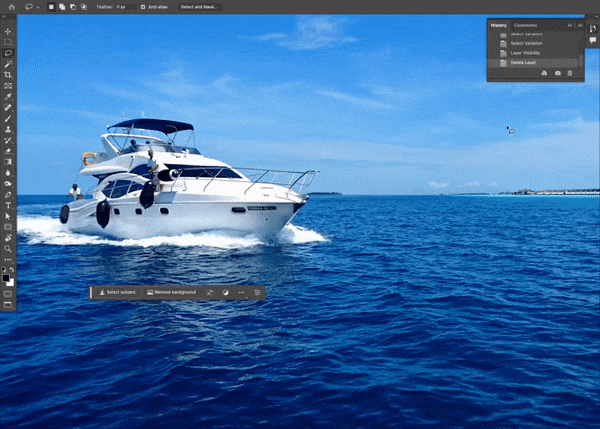
Task: Open Comments panel from the dock icon
Action: tap(593, 40)
